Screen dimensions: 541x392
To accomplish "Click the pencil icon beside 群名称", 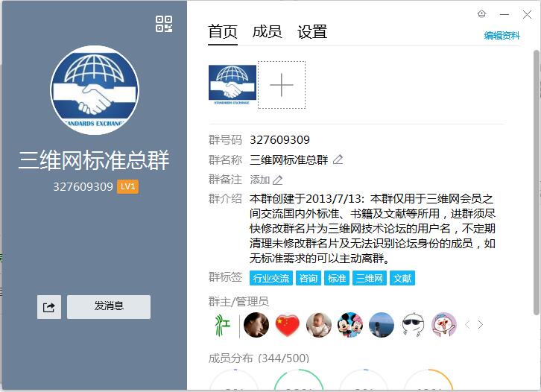I will [x=338, y=159].
